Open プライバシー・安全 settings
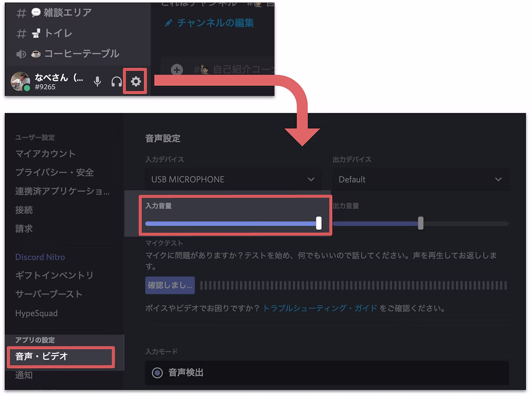 [x=55, y=172]
